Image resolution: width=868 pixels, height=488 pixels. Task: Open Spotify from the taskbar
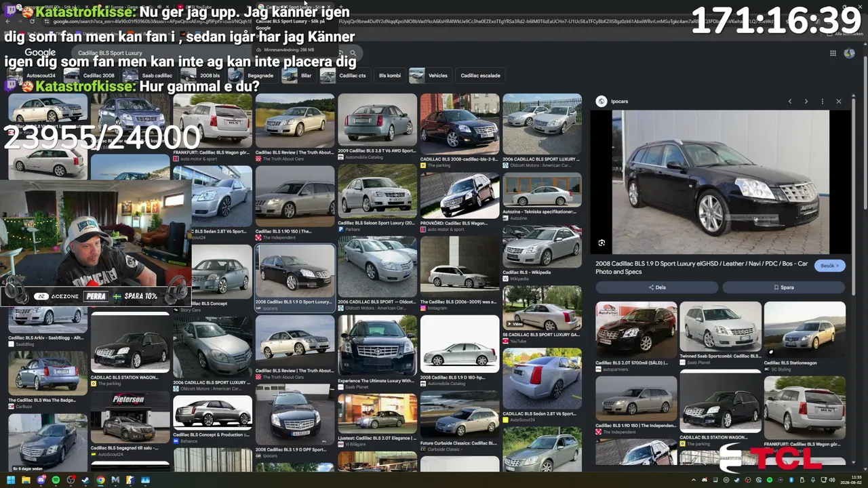(56, 480)
